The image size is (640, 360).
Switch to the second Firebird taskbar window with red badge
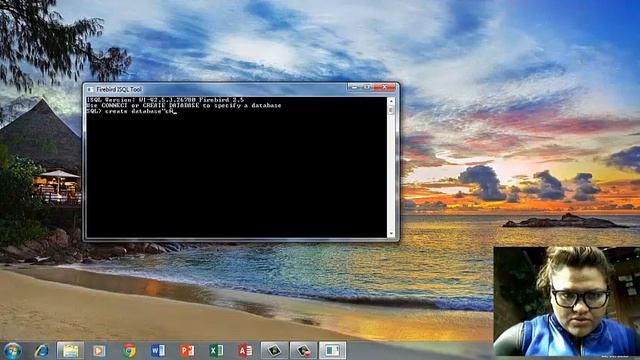point(303,351)
